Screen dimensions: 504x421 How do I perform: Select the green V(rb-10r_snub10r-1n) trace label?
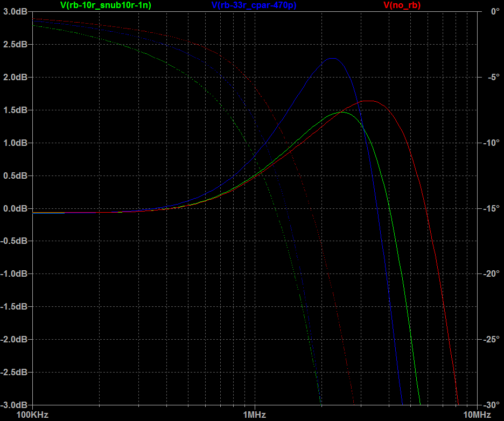(106, 5)
